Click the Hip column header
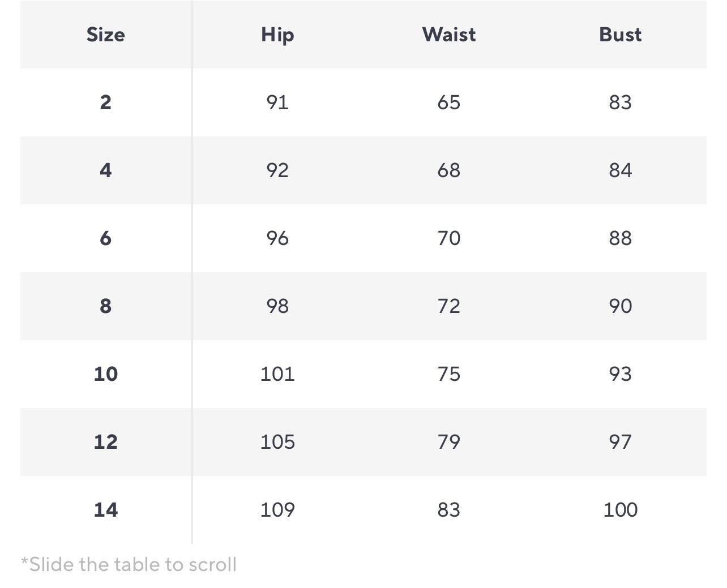Screen dimensions: 727x588 click(277, 35)
